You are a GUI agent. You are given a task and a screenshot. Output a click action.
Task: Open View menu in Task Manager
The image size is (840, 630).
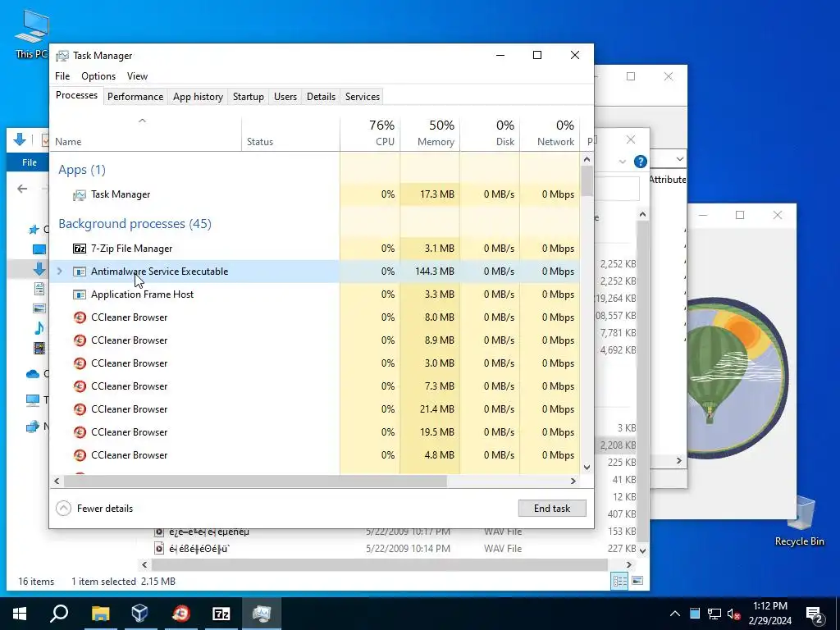pos(137,76)
